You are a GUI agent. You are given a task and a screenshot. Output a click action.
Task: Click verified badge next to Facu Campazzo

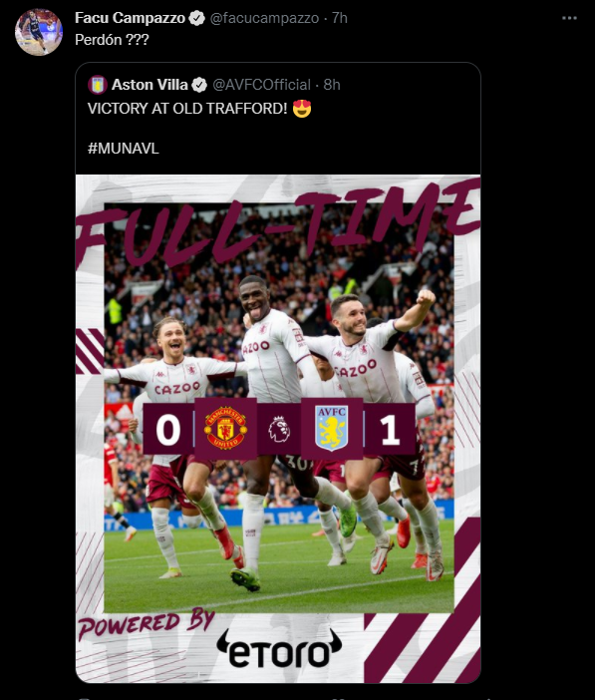(196, 18)
